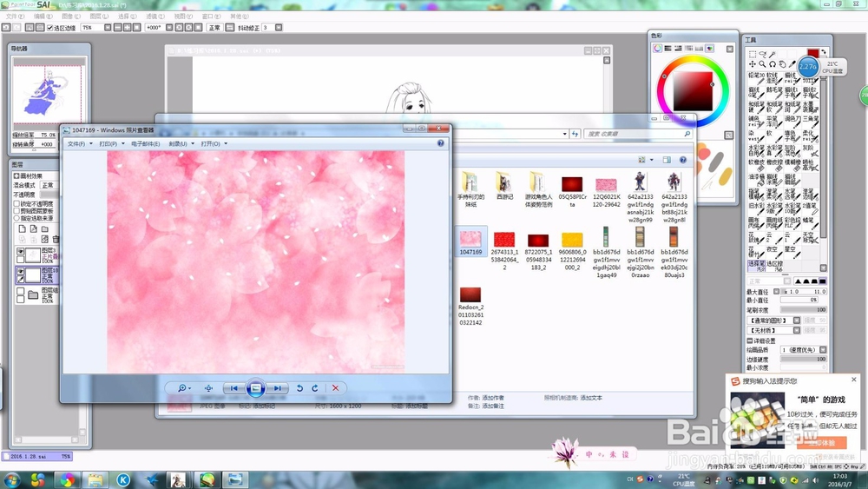Viewport: 868px width, 489px height.
Task: Open zoom percentage dropdown in SAI toolbar
Action: pos(108,27)
